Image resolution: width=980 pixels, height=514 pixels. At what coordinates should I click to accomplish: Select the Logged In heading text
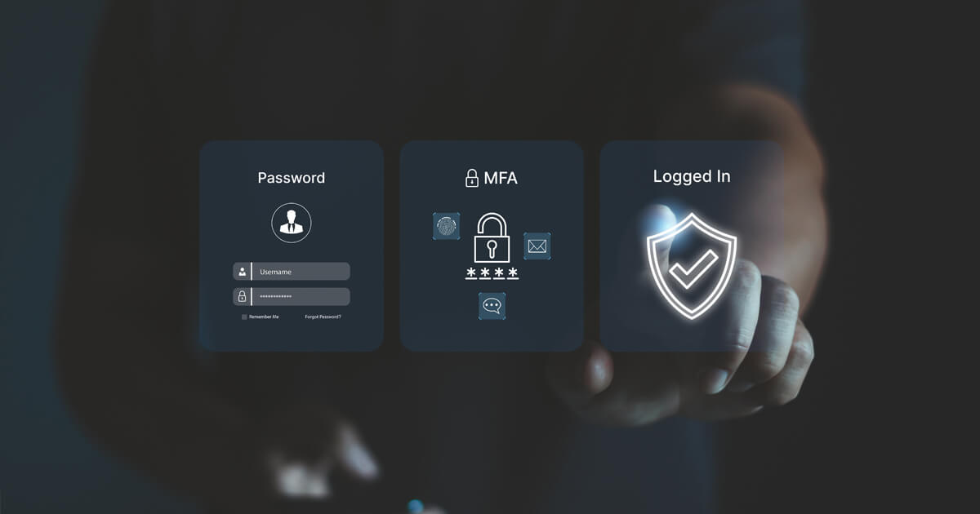point(692,176)
